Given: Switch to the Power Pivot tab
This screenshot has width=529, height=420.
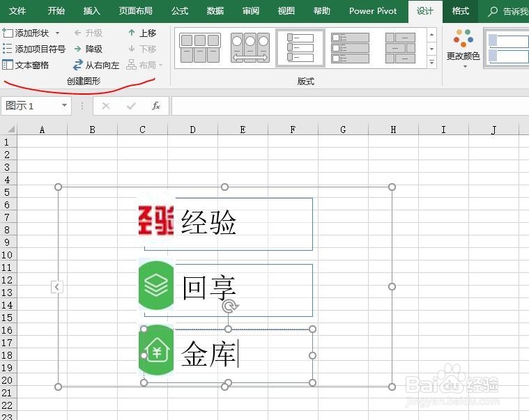Looking at the screenshot, I should pos(373,11).
